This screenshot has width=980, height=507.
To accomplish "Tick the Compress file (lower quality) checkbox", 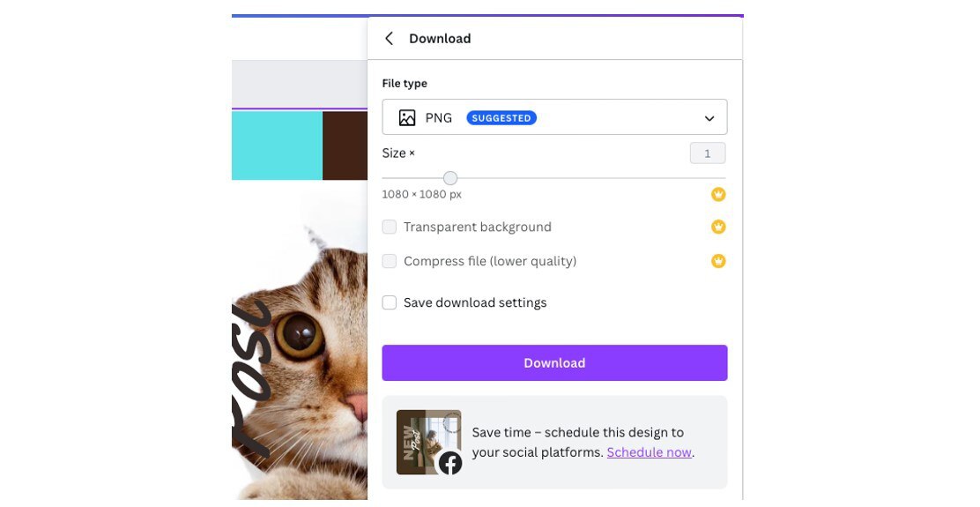I will (390, 261).
